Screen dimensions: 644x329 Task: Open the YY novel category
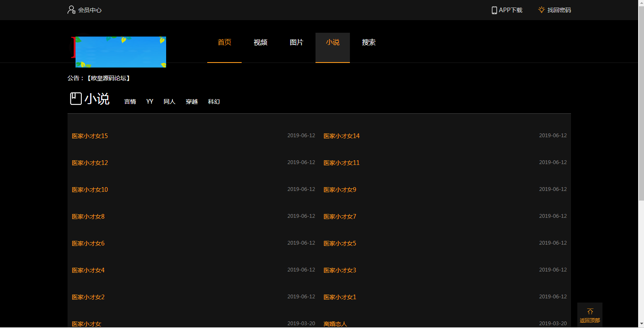pyautogui.click(x=149, y=101)
